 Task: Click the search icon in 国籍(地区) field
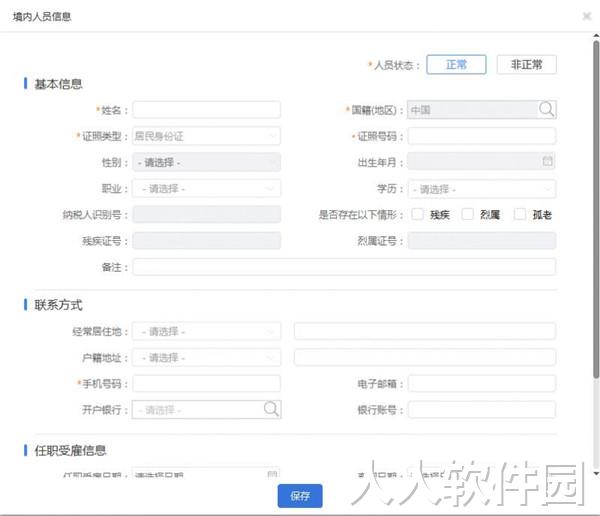point(546,109)
